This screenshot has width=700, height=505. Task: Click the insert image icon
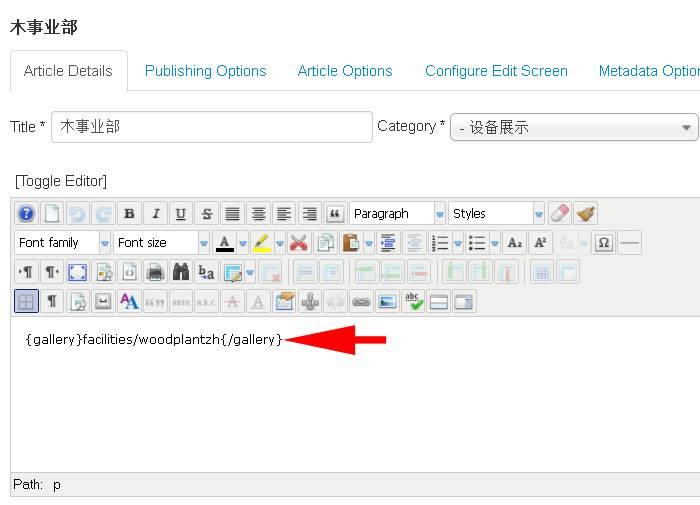pos(387,300)
